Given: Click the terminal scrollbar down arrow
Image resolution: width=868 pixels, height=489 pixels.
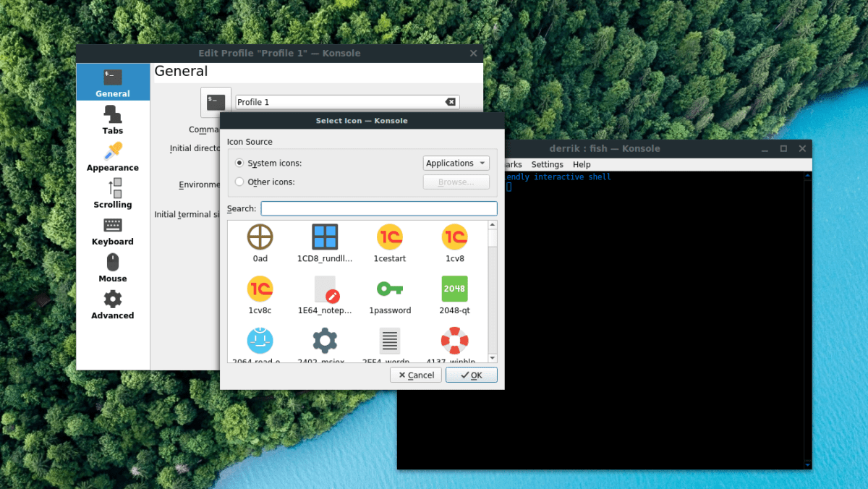Looking at the screenshot, I should coord(807,464).
